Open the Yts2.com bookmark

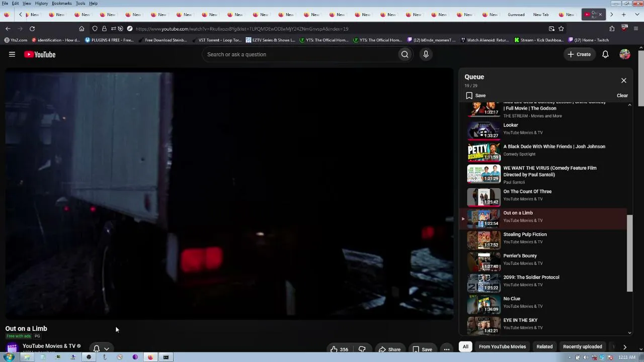[16, 40]
